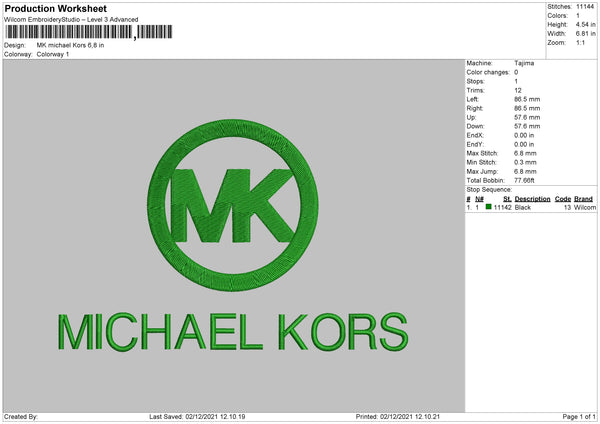600x424 pixels.
Task: Click the 'Printed: 02/12/2021 12.10.21' text
Action: pos(398,417)
